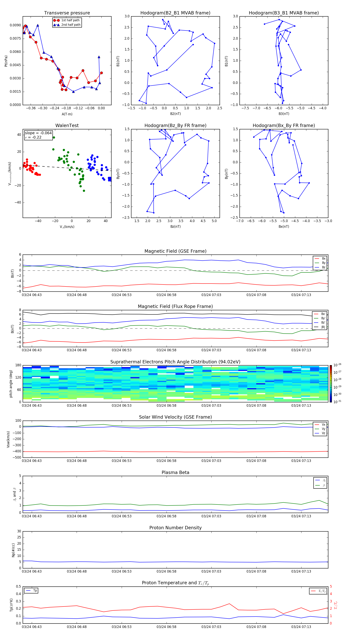Image resolution: width=351 pixels, height=644 pixels.
Task: Click the red 'Te/Tp' right axis label
Action: point(336,605)
